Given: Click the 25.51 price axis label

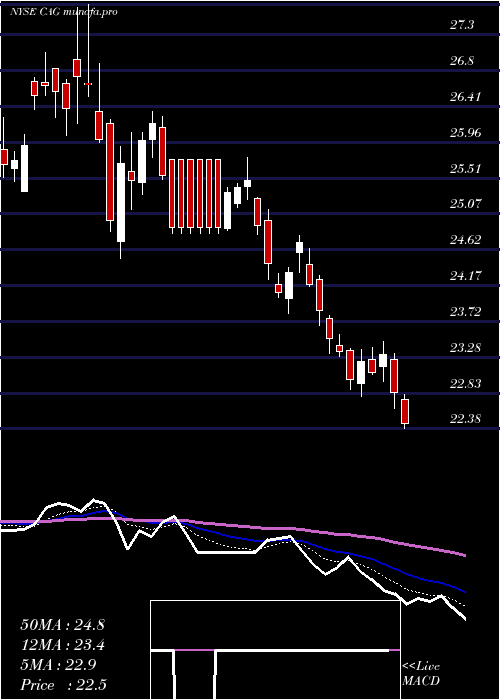Looking at the screenshot, I should pos(465,169).
